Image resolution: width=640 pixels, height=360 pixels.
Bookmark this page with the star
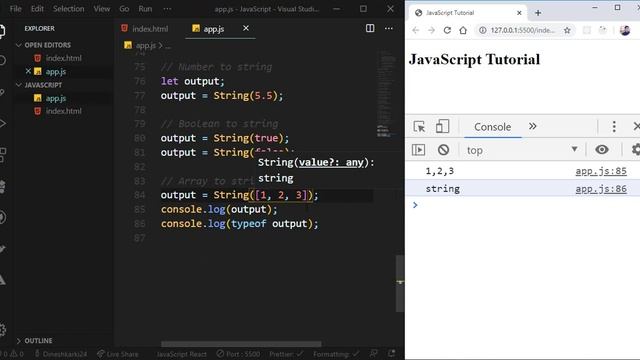click(567, 30)
